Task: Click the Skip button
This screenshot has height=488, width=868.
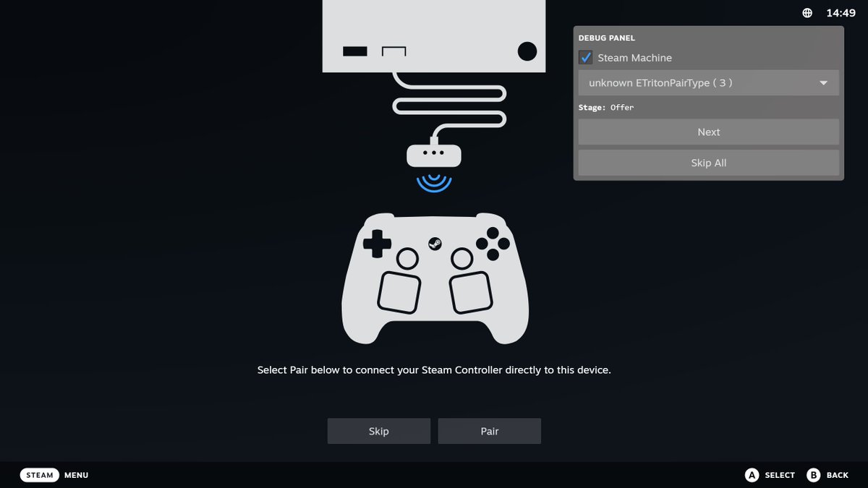Action: [x=379, y=431]
